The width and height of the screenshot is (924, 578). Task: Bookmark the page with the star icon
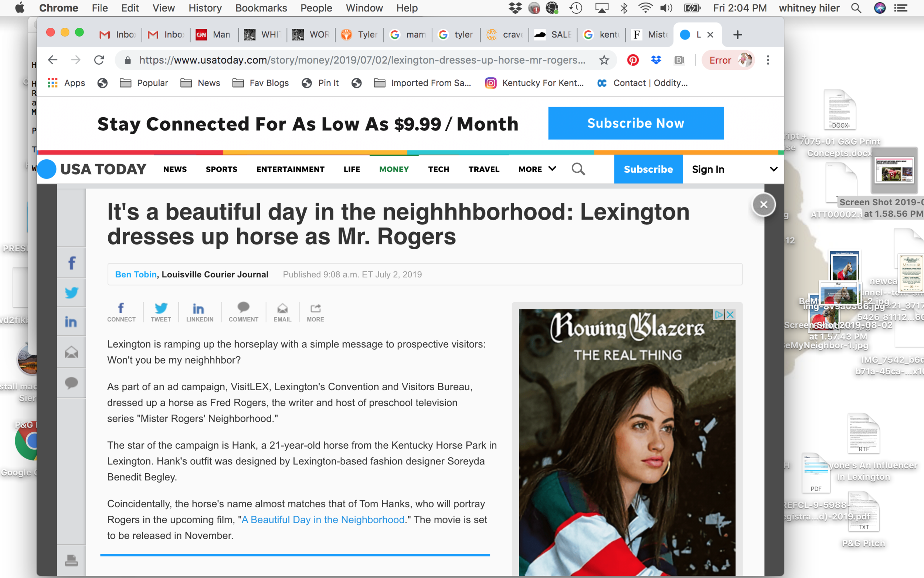604,60
